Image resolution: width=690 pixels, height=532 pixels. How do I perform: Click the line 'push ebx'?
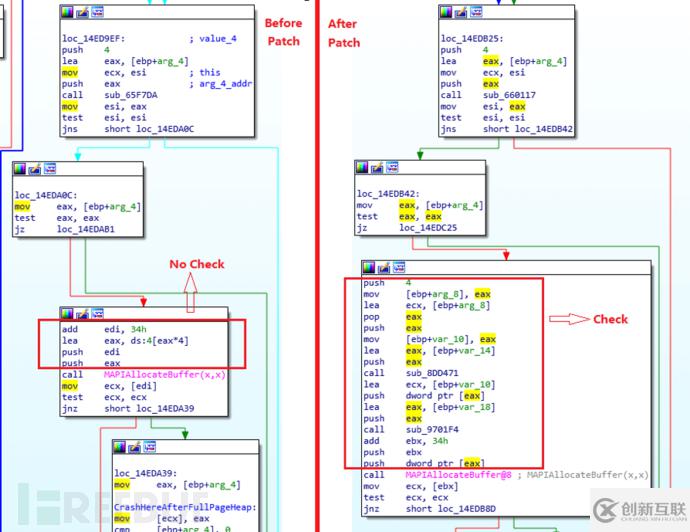[393, 452]
